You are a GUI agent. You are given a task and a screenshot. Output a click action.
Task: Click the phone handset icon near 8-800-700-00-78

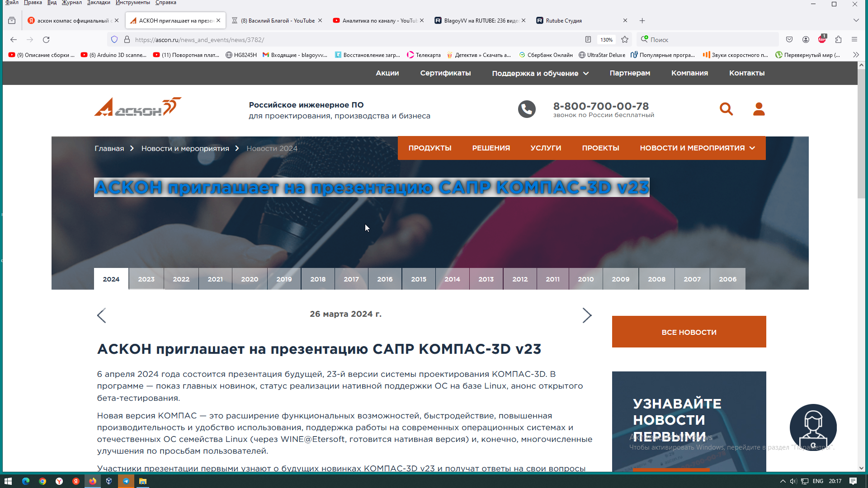point(526,109)
